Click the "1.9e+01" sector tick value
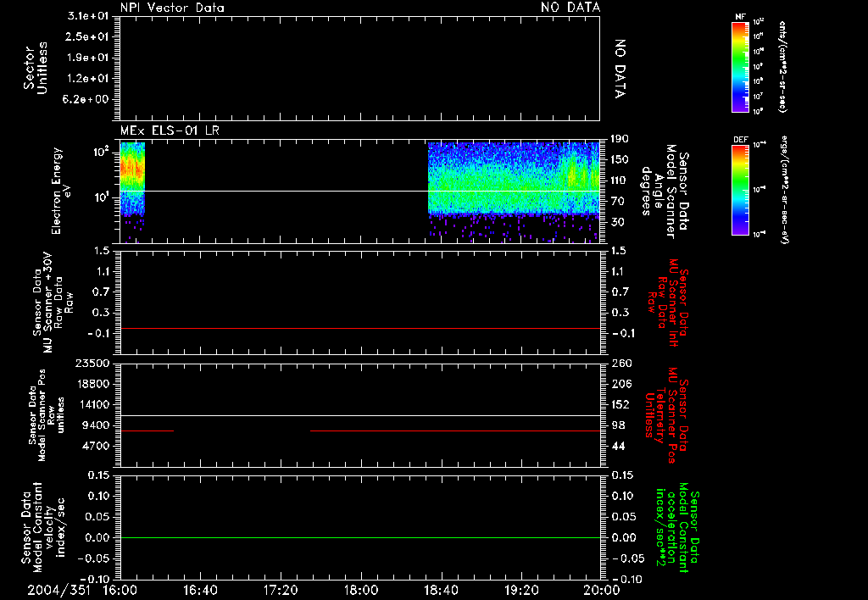 [88, 58]
